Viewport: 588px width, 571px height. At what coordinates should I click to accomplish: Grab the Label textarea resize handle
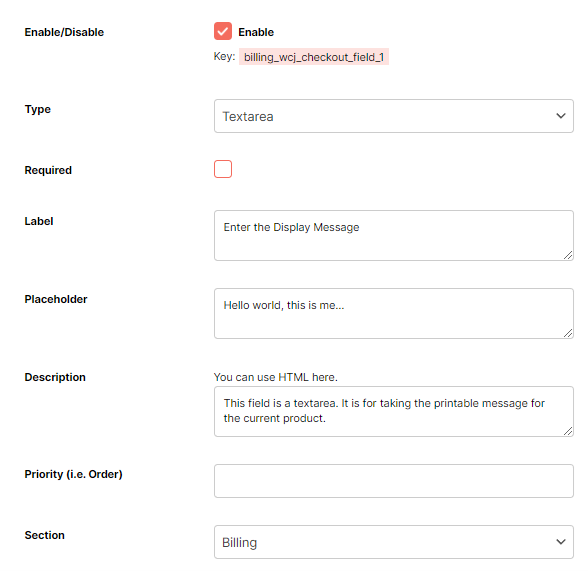point(568,255)
